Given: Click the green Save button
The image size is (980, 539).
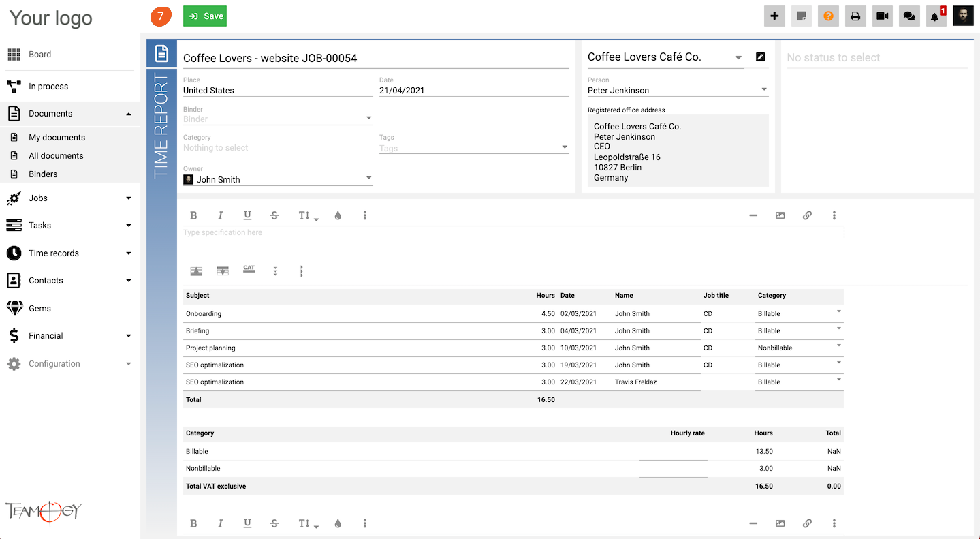Looking at the screenshot, I should [x=205, y=16].
